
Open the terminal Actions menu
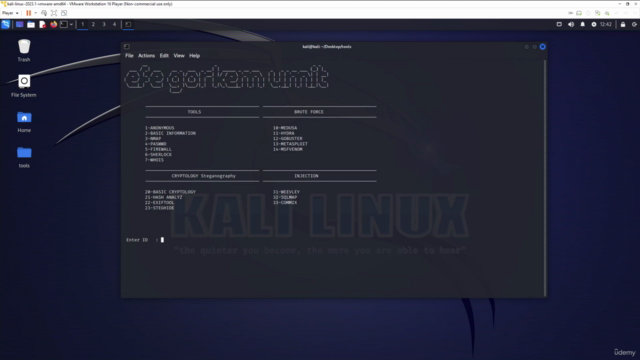tap(147, 56)
